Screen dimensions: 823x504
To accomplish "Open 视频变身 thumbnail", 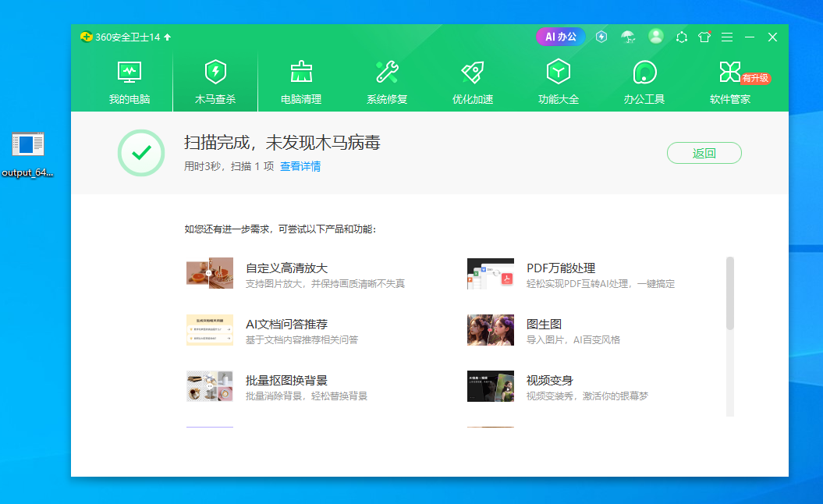I will 491,386.
